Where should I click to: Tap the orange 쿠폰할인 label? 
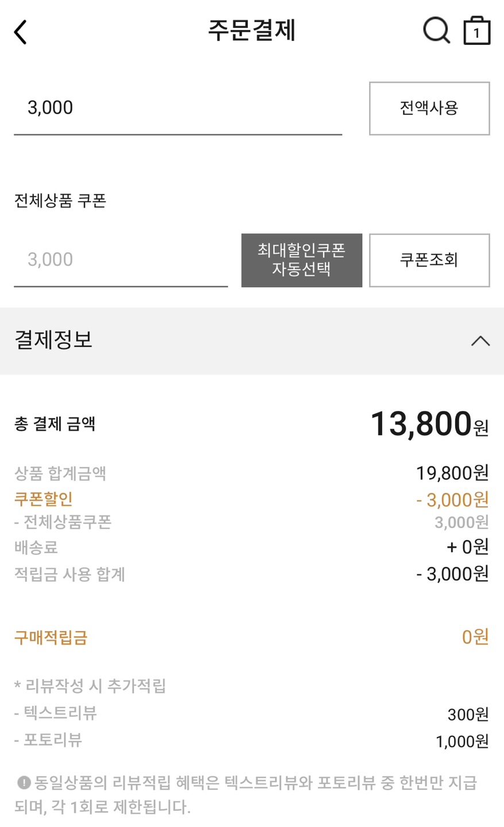click(x=44, y=499)
